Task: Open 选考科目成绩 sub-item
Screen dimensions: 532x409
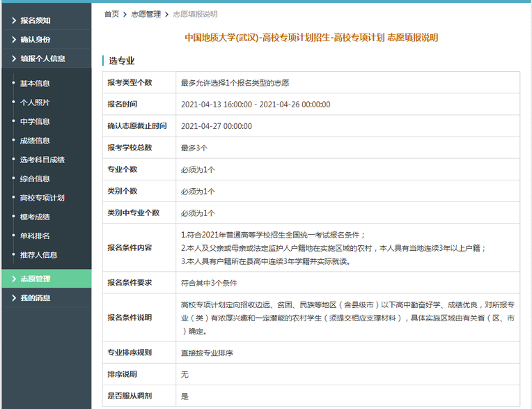Action: click(42, 160)
